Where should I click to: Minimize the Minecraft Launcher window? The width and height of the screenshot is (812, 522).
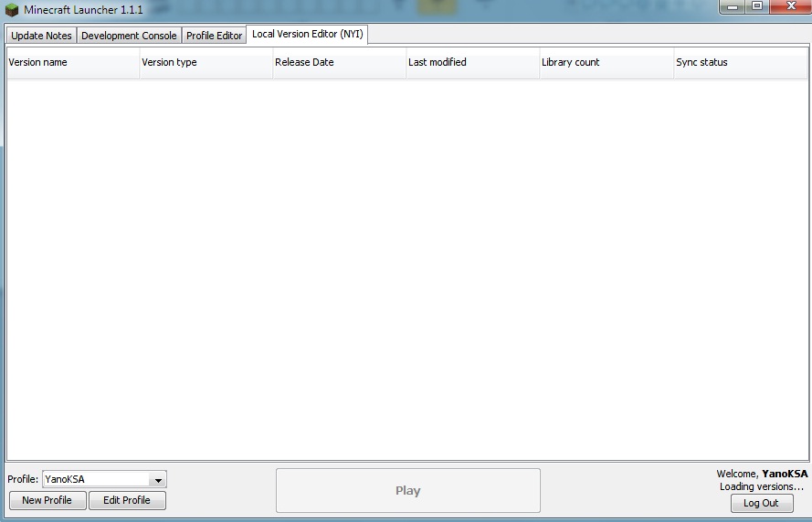pyautogui.click(x=733, y=6)
